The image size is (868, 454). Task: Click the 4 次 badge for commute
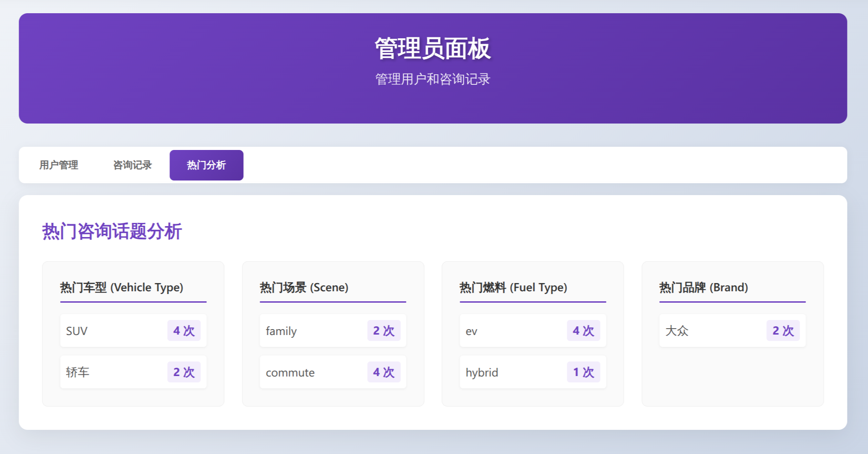(x=384, y=372)
